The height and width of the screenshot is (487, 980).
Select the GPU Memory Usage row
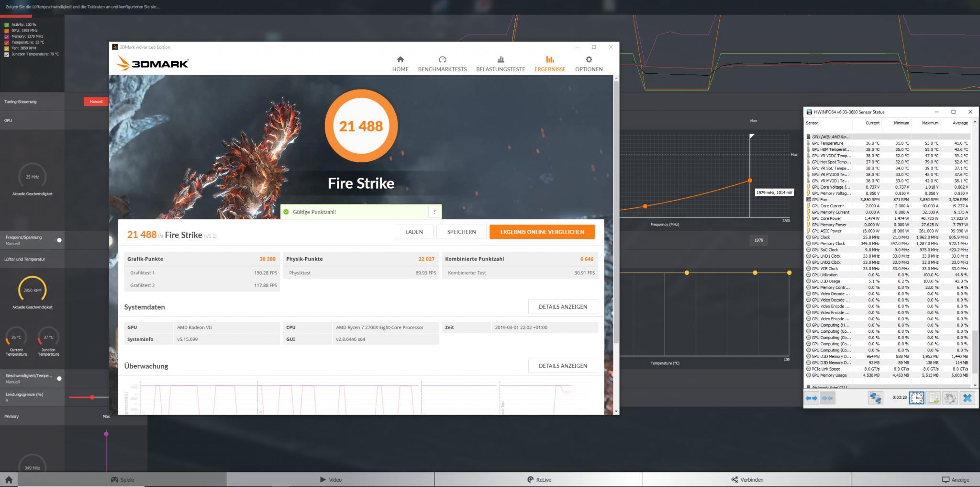[x=888, y=375]
